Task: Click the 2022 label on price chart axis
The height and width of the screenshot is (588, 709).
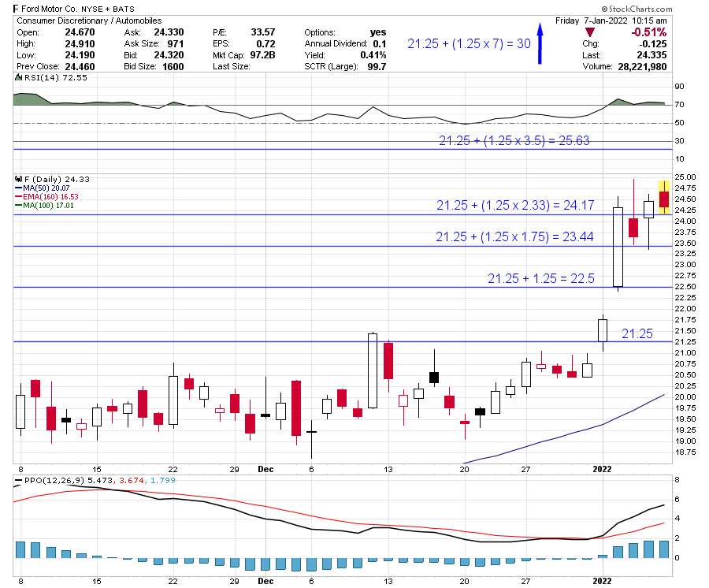Action: (x=602, y=469)
